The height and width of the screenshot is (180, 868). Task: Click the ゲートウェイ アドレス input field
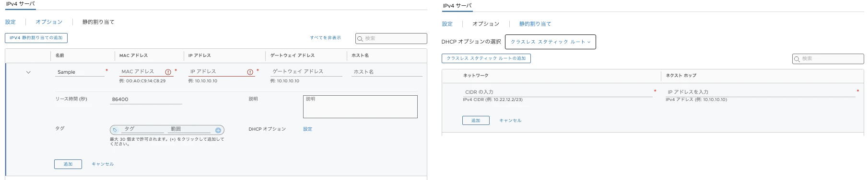(x=306, y=71)
